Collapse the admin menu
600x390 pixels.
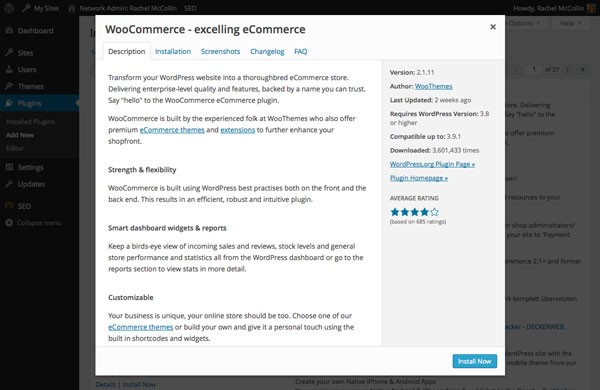click(x=33, y=223)
